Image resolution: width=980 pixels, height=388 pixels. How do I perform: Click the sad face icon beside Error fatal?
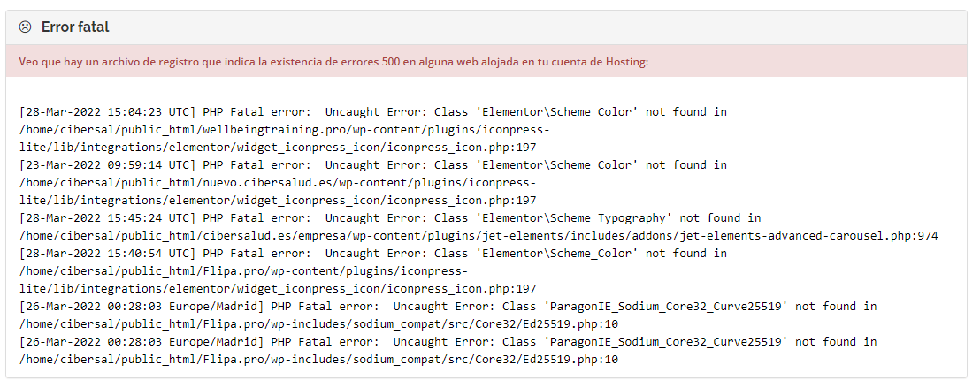pos(25,27)
